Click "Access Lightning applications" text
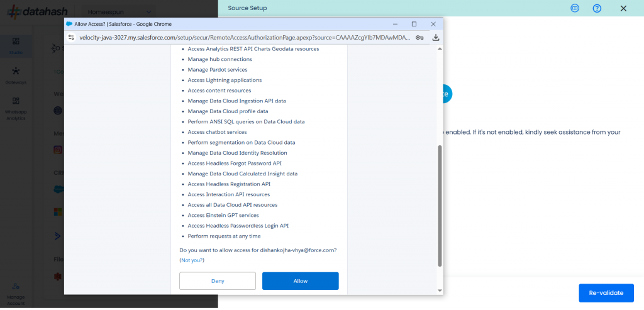The width and height of the screenshot is (644, 310). point(225,80)
